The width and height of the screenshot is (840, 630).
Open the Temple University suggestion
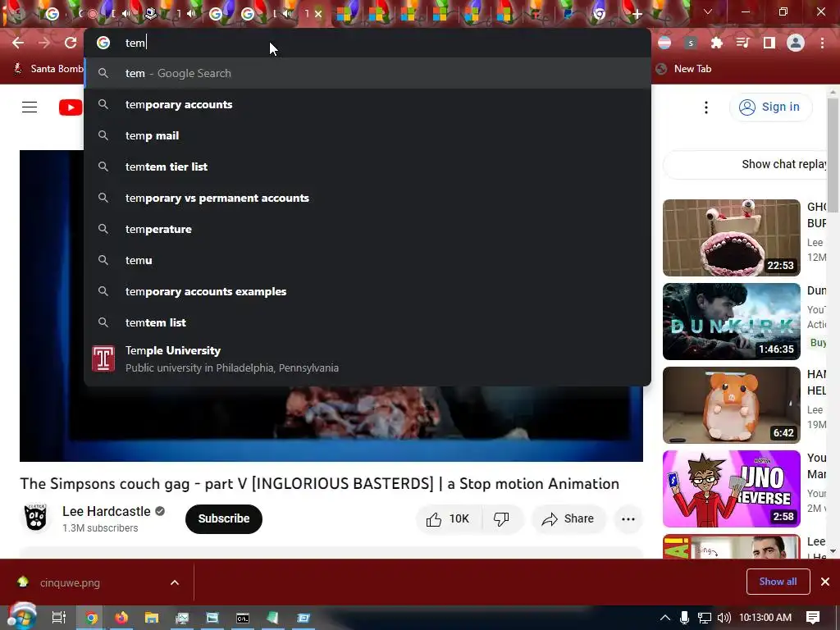(x=367, y=359)
